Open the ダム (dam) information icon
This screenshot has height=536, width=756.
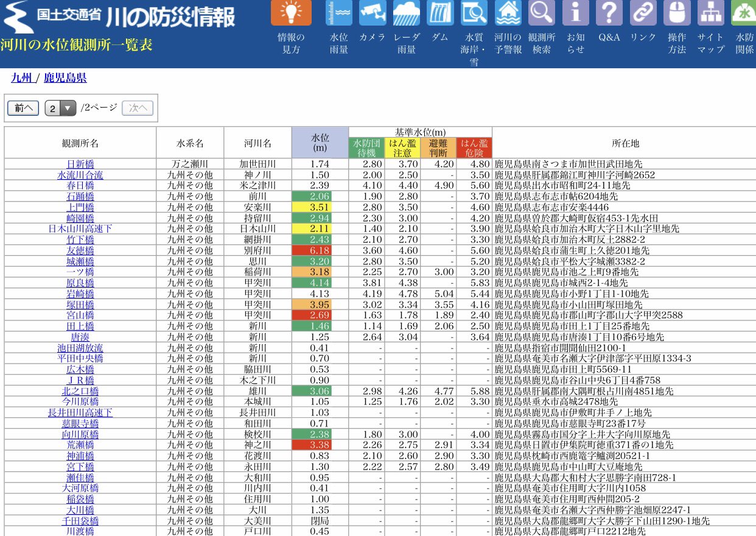point(440,12)
